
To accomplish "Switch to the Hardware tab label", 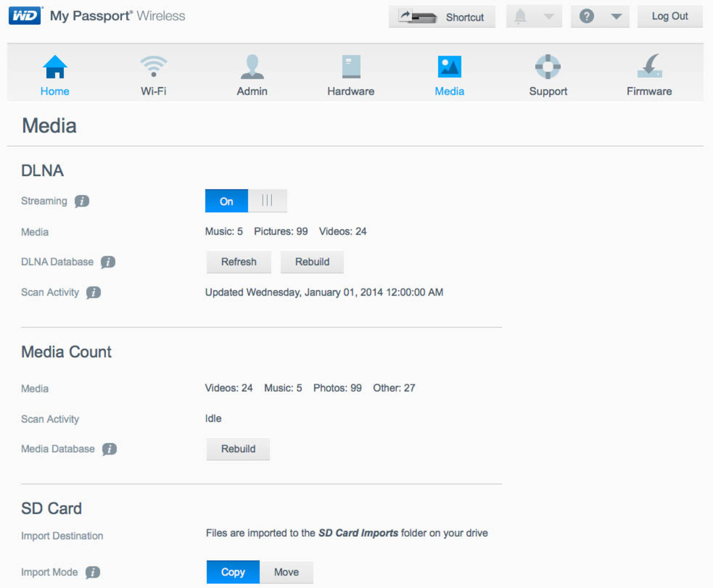I will (x=351, y=91).
